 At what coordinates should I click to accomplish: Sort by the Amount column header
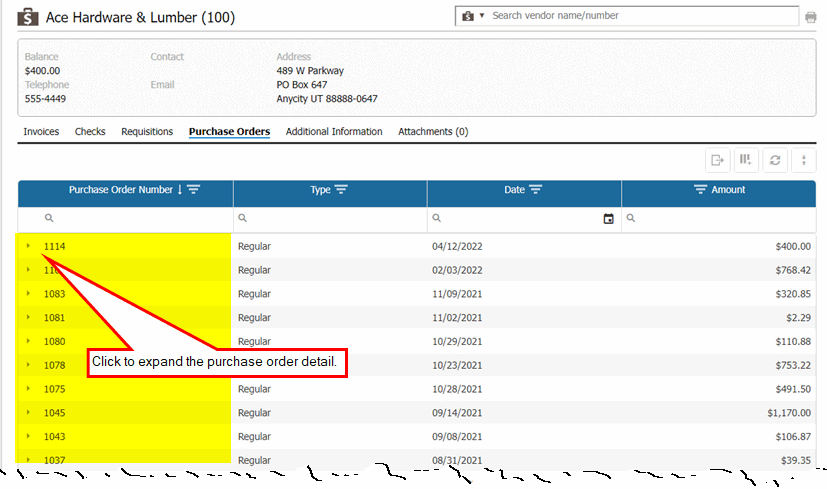coord(728,190)
